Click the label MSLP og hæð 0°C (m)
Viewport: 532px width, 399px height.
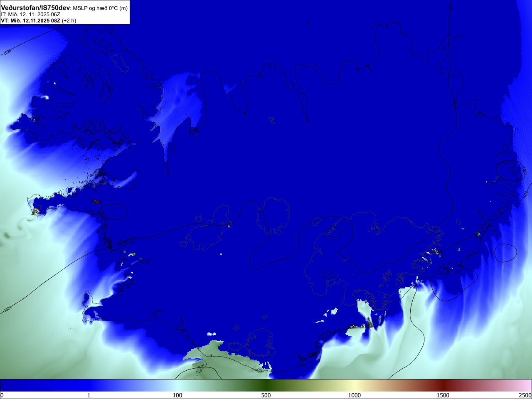click(100, 8)
